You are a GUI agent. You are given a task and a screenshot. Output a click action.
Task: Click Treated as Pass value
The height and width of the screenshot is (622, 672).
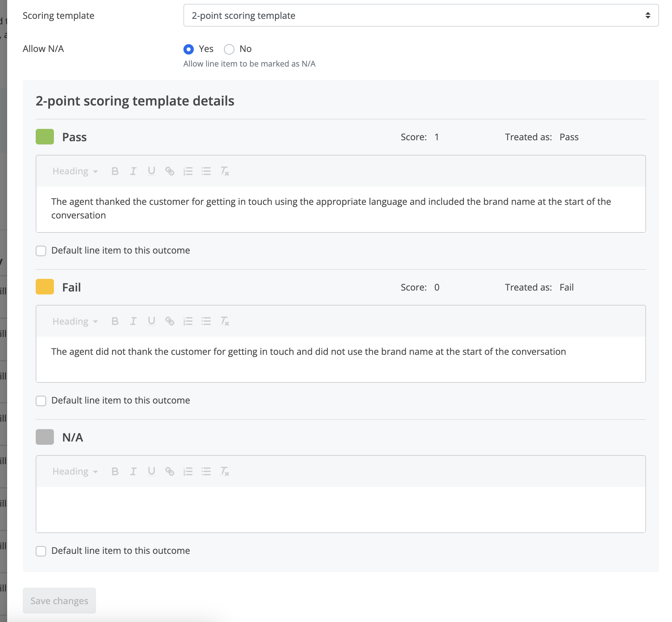click(569, 137)
